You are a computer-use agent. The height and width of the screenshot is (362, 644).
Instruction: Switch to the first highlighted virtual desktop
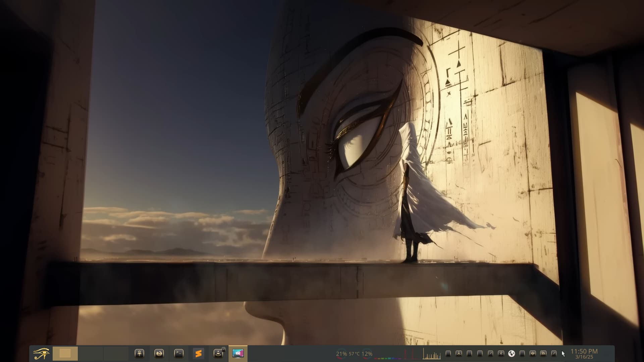(x=65, y=353)
